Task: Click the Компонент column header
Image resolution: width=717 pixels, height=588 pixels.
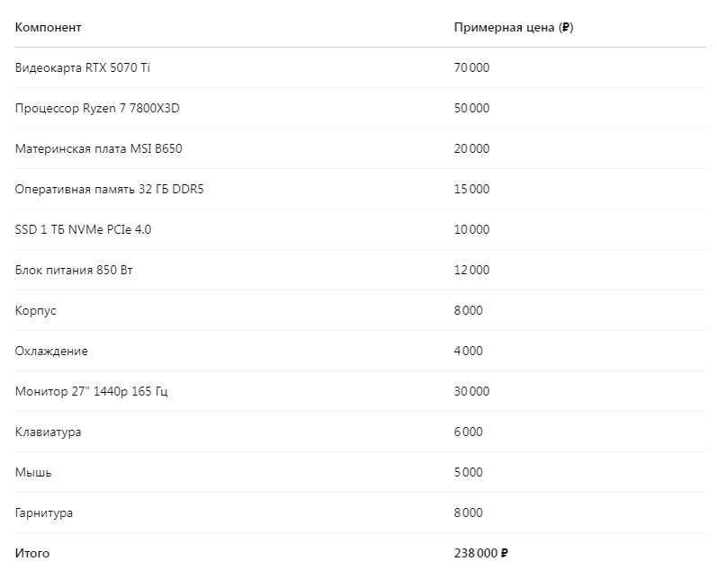Action: (48, 27)
